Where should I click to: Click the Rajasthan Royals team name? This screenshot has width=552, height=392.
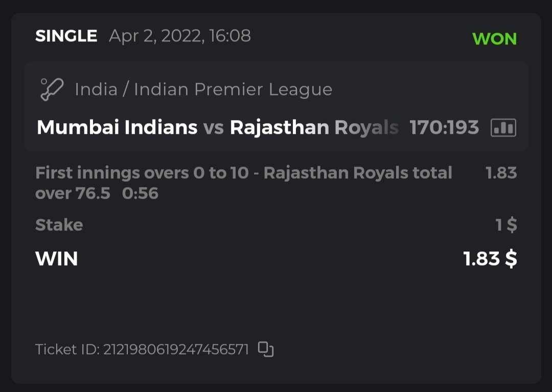tap(314, 127)
